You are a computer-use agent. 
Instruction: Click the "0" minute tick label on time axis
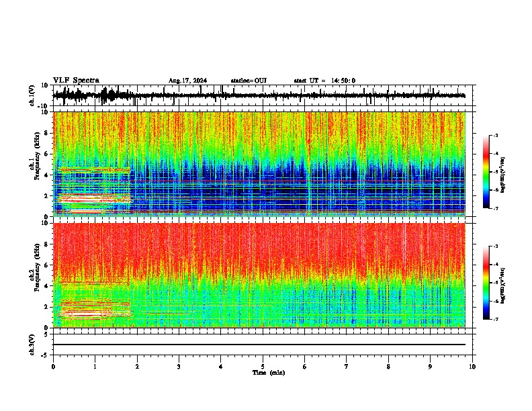tap(53, 367)
